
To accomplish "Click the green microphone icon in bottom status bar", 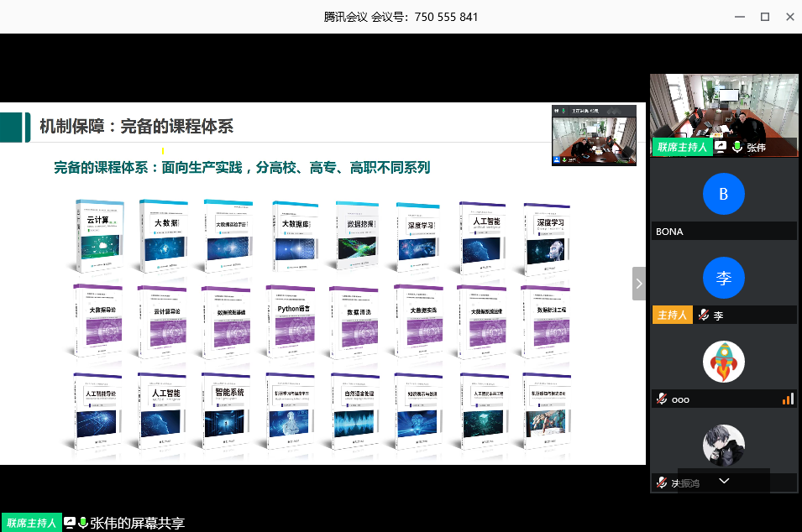I will point(83,523).
